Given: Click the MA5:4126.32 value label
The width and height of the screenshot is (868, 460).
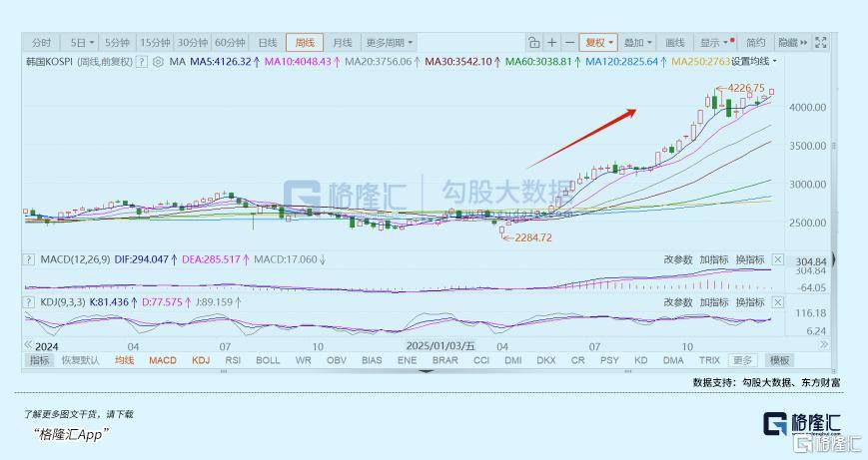Looking at the screenshot, I should click(221, 62).
